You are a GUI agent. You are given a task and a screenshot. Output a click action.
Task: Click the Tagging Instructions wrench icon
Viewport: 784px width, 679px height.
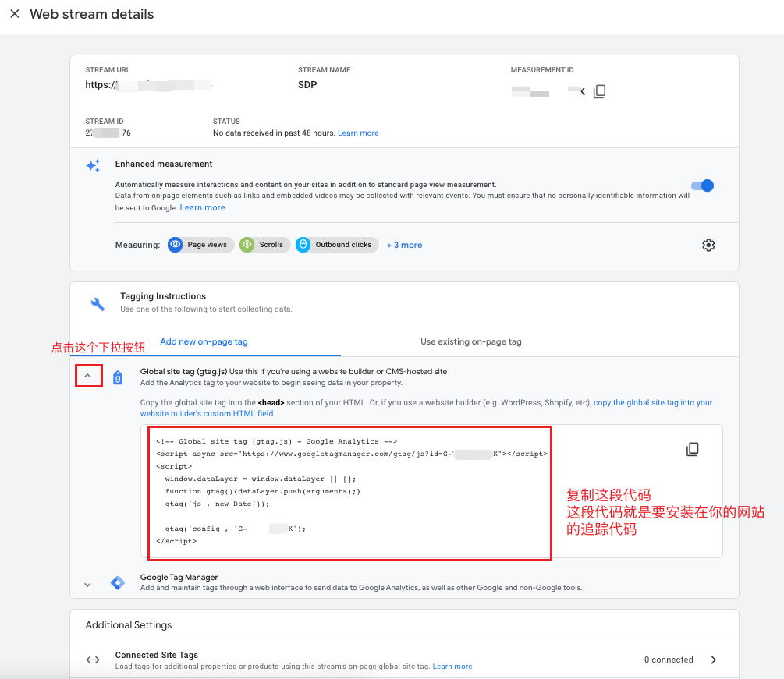pos(98,304)
